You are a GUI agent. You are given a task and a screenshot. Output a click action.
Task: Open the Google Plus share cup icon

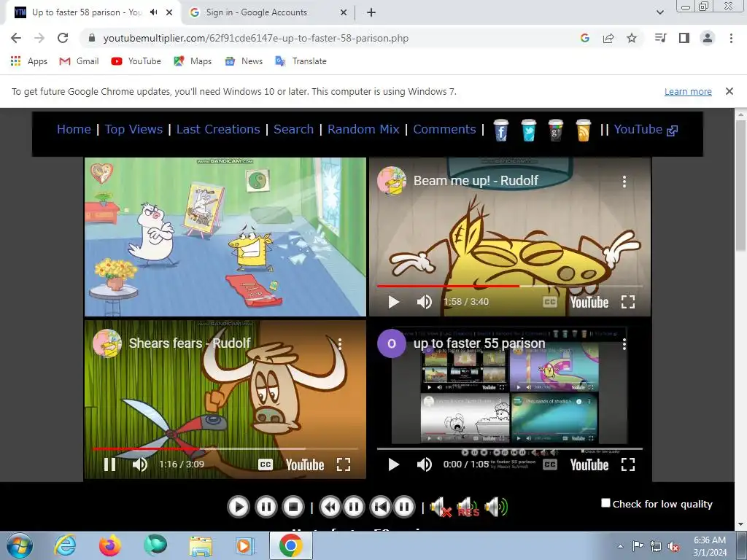[x=555, y=130]
